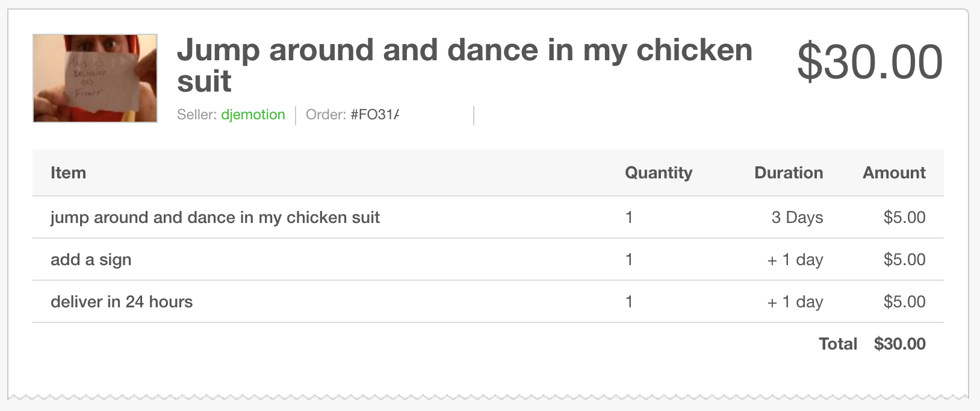Select the 'jump around and dance' table row item
Screen dimensions: 980x411
tap(215, 218)
